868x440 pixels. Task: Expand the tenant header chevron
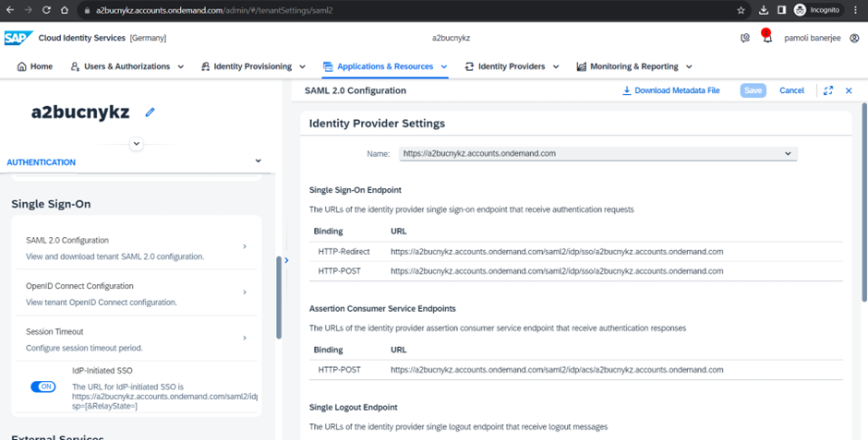pos(137,144)
